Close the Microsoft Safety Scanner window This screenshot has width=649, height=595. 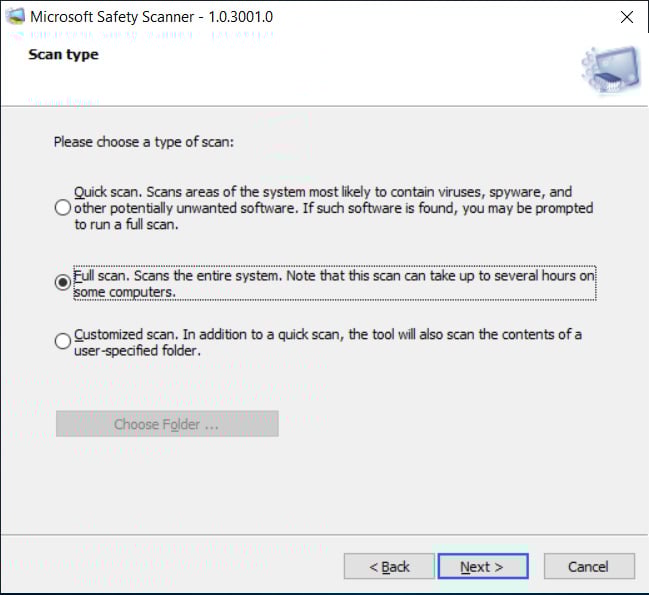tap(627, 17)
